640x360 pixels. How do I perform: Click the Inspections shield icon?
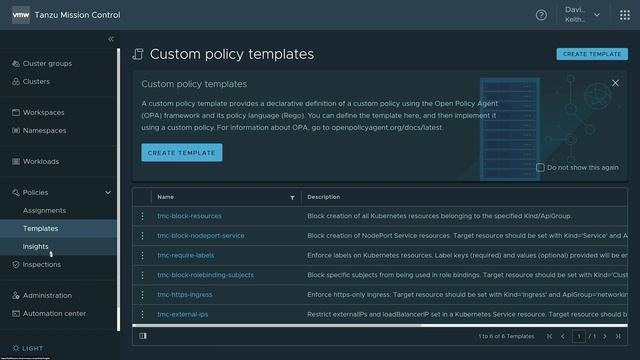[16, 264]
